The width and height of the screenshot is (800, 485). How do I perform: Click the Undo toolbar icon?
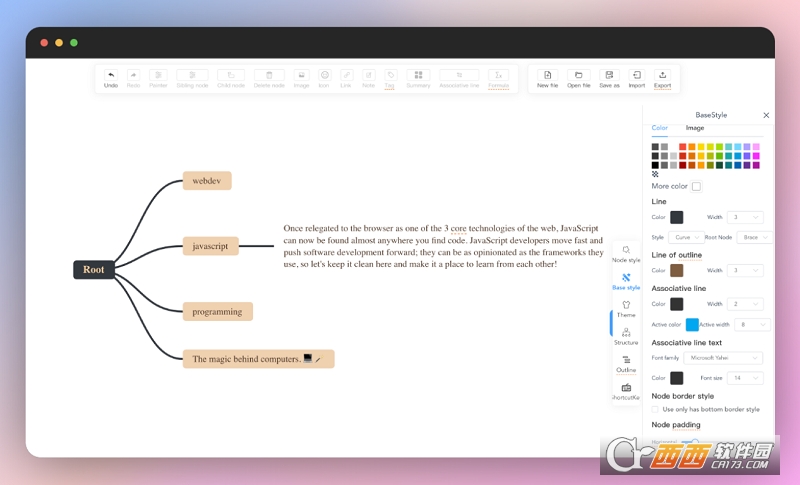[111, 75]
